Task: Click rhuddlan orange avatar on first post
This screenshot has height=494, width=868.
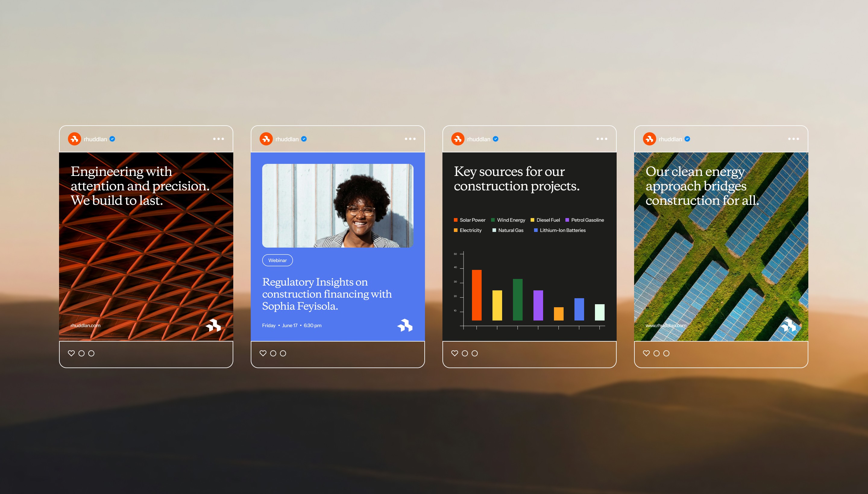Action: pos(74,139)
